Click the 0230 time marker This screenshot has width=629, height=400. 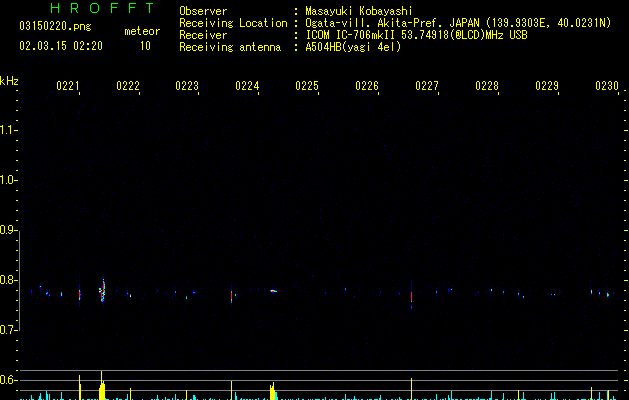[607, 86]
